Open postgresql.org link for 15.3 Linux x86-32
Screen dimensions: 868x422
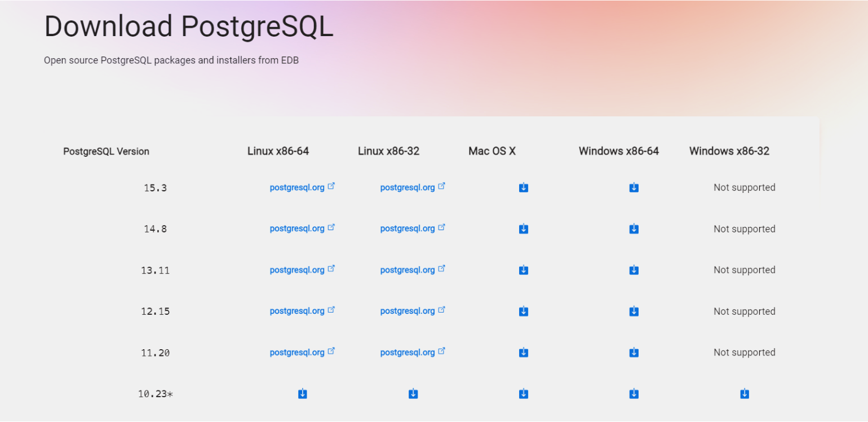413,187
